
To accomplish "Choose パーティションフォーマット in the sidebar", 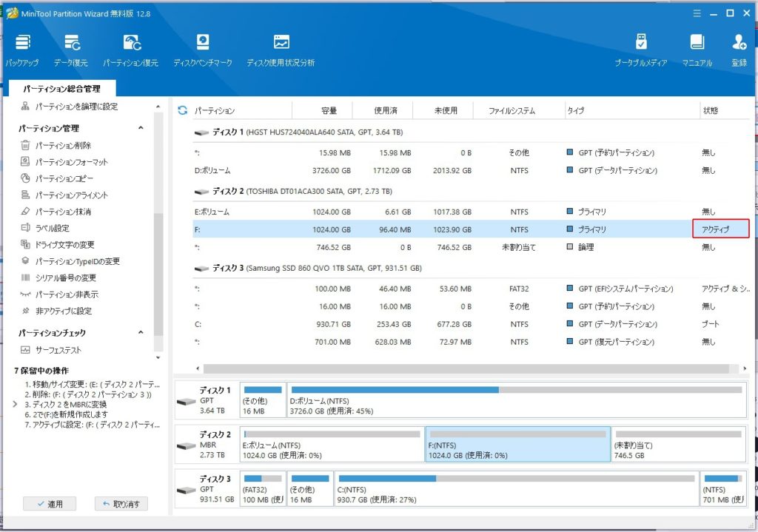I will [x=72, y=162].
